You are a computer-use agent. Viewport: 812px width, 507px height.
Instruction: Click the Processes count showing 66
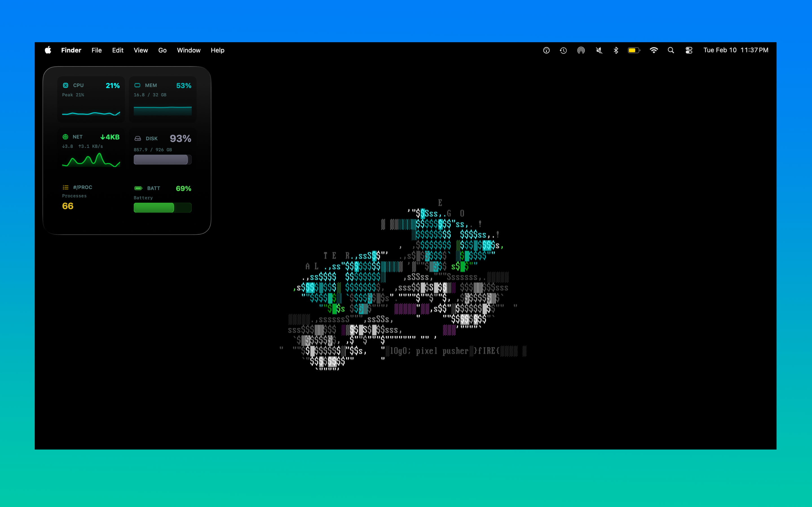(x=67, y=206)
